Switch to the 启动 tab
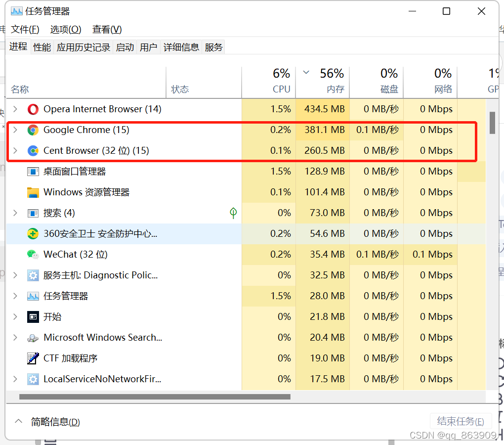Screen dimensions: 504x445 [x=125, y=47]
